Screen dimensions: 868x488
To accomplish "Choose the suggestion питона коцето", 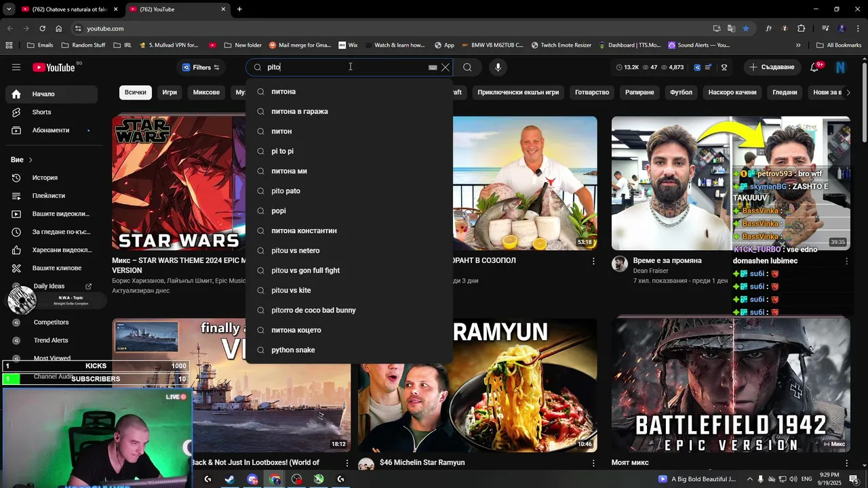I will click(x=349, y=330).
